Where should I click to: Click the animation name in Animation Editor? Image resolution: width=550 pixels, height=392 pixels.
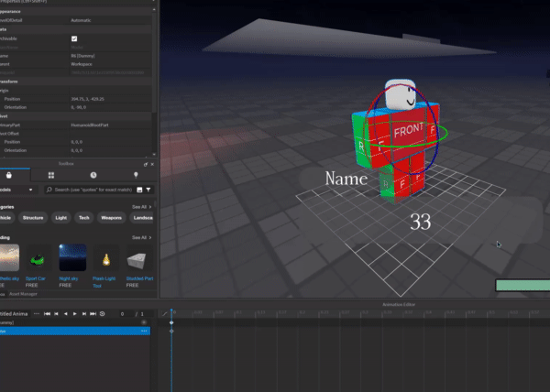(14, 314)
